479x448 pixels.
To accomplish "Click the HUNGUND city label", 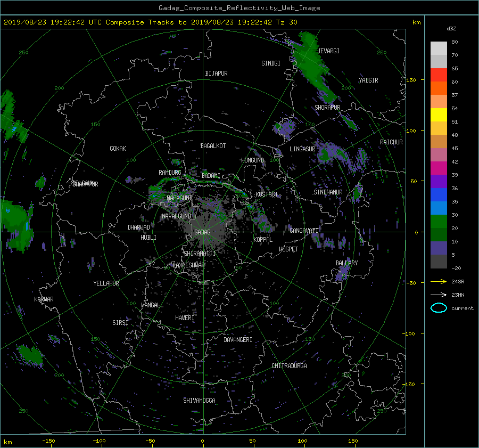I will click(252, 160).
